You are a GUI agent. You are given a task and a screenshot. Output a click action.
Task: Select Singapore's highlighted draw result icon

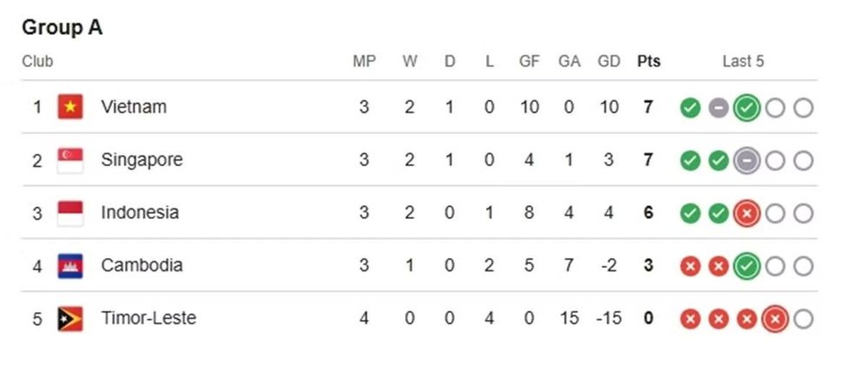click(746, 162)
